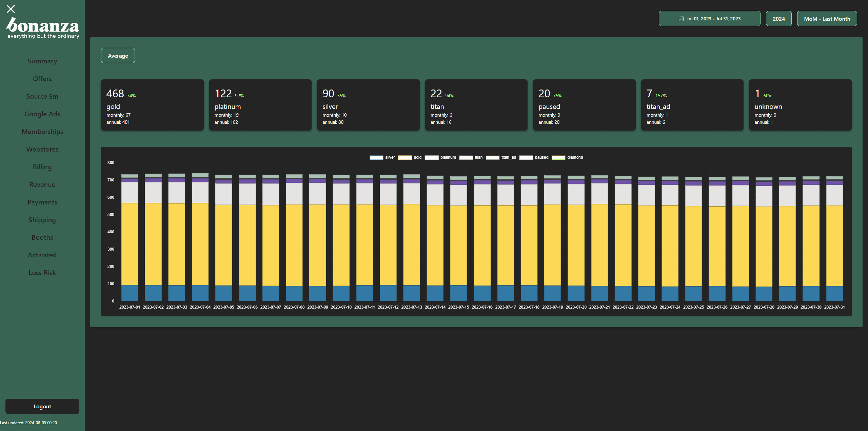Select Payments in the sidebar
The image size is (868, 431).
[42, 202]
